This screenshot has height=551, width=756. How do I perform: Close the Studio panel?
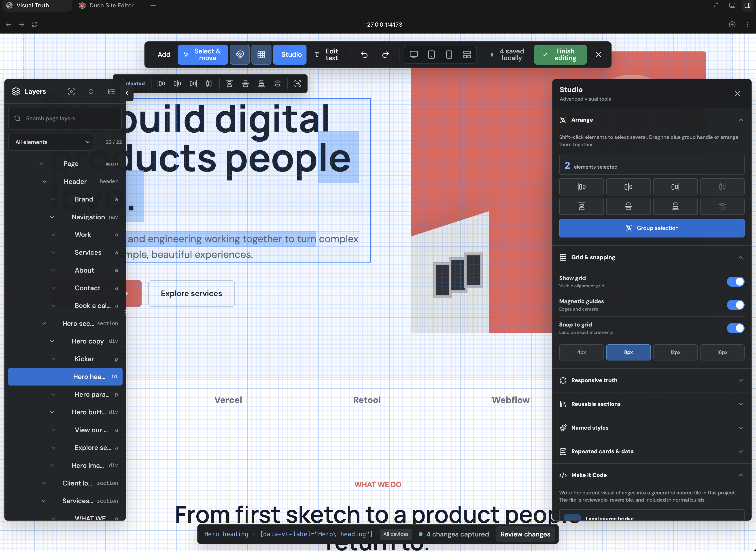tap(737, 94)
